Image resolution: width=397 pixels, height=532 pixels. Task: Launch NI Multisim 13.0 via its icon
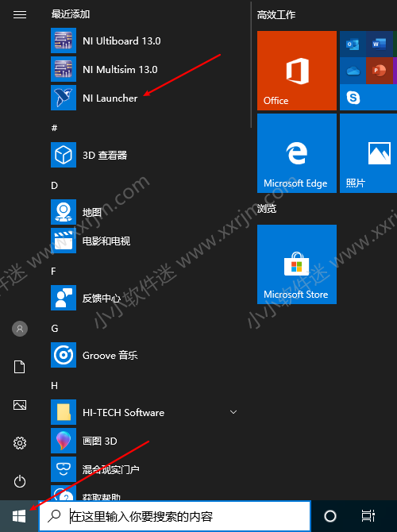[x=64, y=69]
